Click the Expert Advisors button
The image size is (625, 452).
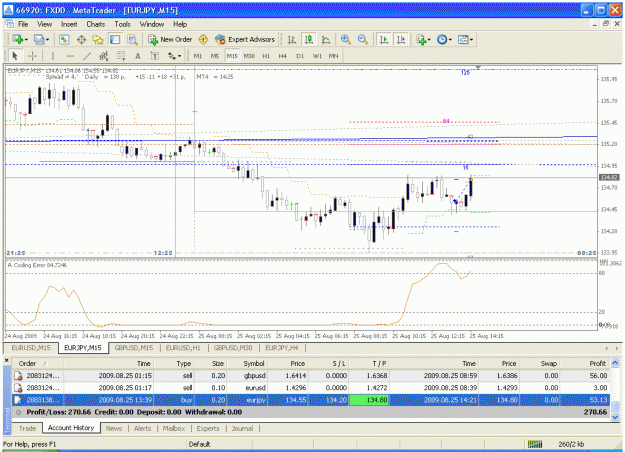[245, 39]
